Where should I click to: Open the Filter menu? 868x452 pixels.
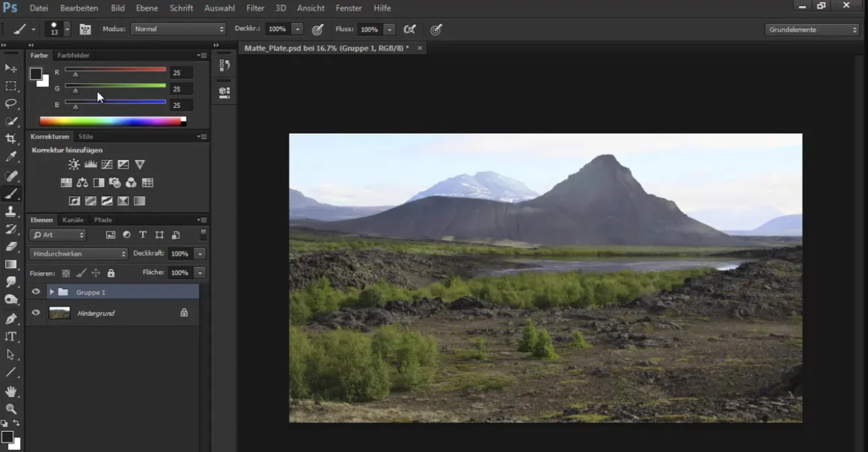255,8
